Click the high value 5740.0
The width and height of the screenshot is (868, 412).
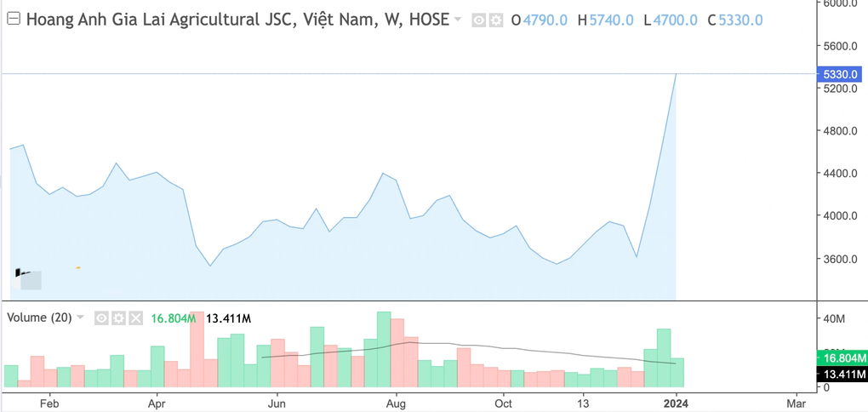[612, 20]
